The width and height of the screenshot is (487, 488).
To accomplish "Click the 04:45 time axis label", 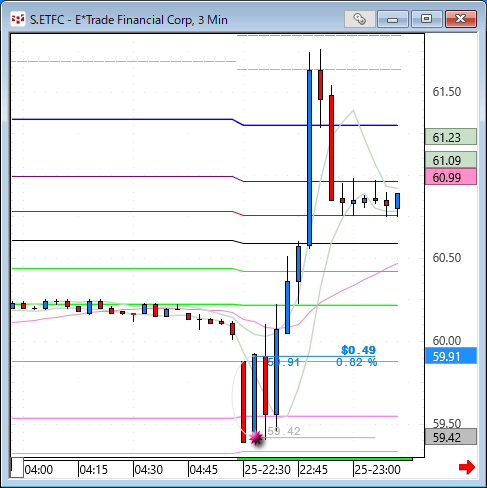I will coord(204,470).
